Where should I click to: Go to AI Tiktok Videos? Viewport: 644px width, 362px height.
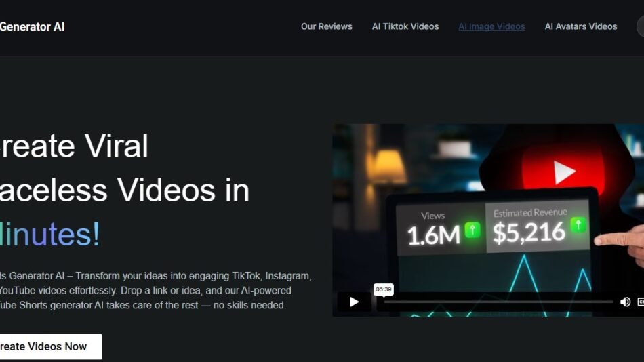[405, 27]
